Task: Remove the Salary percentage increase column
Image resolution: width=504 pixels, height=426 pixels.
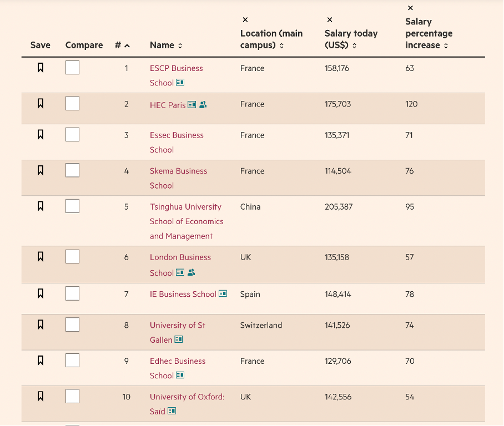Action: [x=410, y=8]
